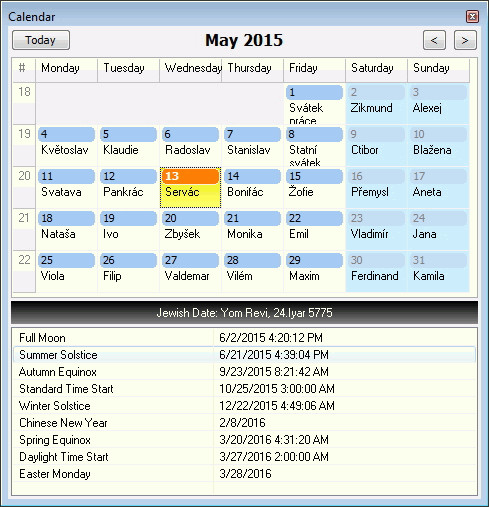Select Friday May 1 Svátek práce
The image size is (489, 507).
click(x=314, y=104)
